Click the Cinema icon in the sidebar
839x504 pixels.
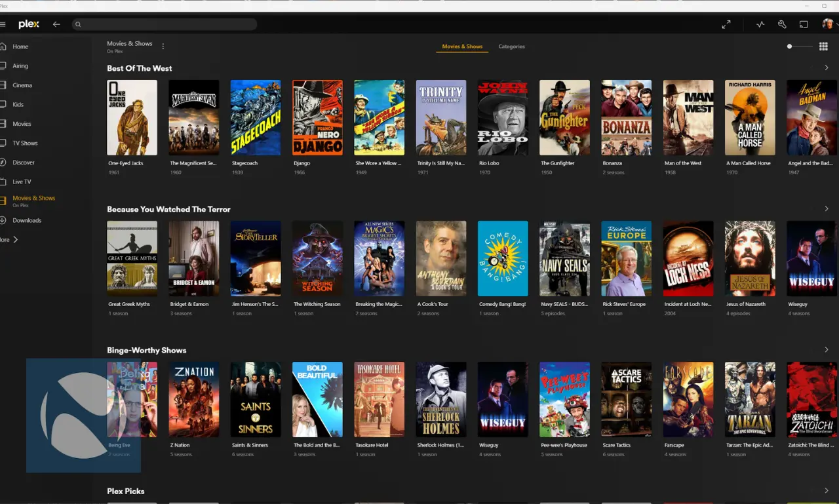(x=3, y=85)
